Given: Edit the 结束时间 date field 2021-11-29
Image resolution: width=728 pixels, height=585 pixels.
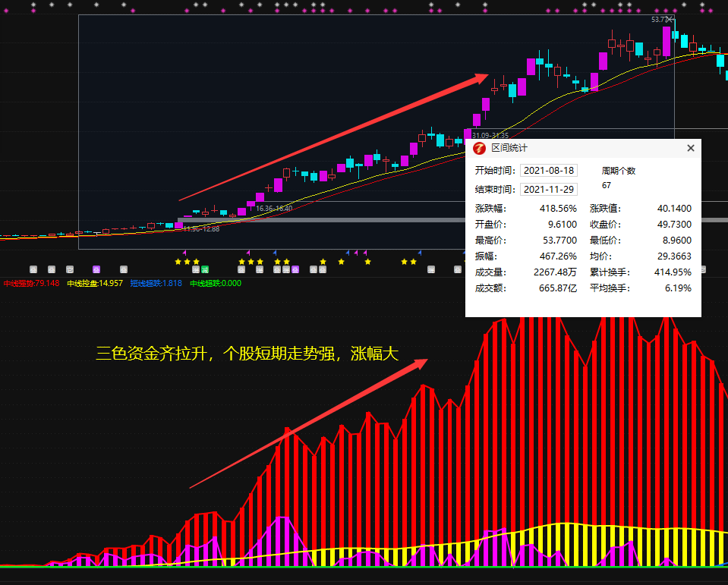Looking at the screenshot, I should pos(548,189).
